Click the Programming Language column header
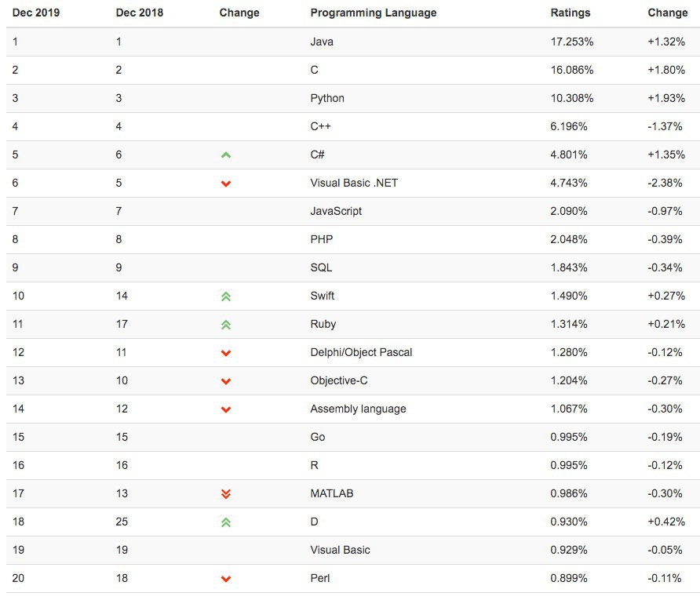The width and height of the screenshot is (700, 600). pyautogui.click(x=374, y=13)
